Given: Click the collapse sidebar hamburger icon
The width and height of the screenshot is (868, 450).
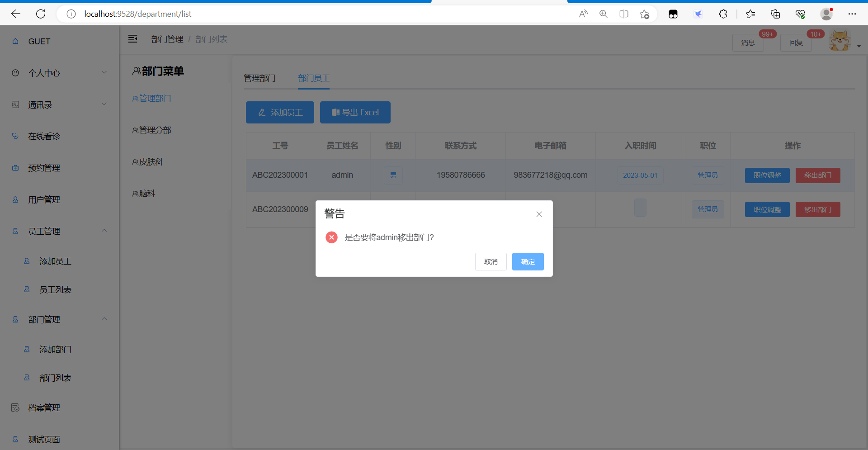Looking at the screenshot, I should pos(133,39).
